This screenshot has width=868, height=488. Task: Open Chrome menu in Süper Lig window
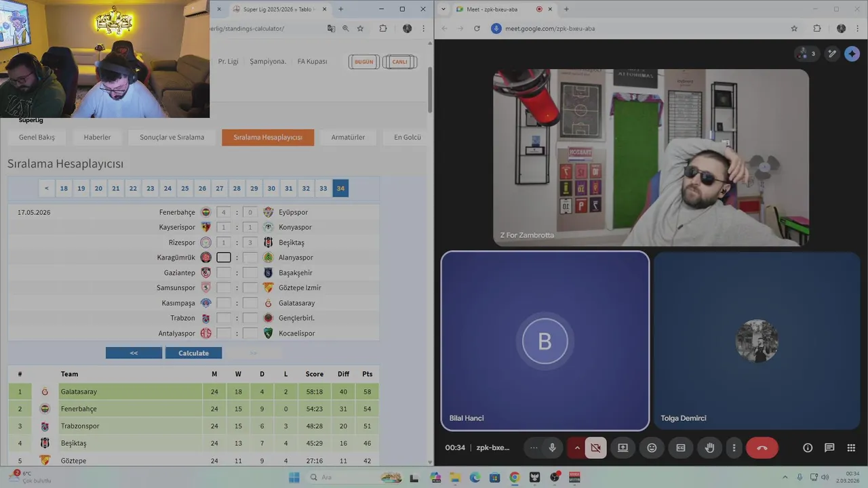coord(424,28)
